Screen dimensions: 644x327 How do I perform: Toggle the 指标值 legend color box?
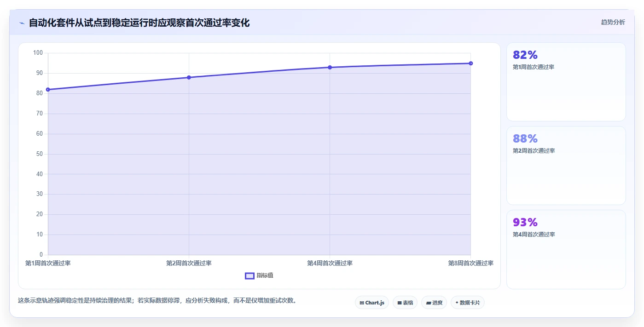click(x=249, y=275)
